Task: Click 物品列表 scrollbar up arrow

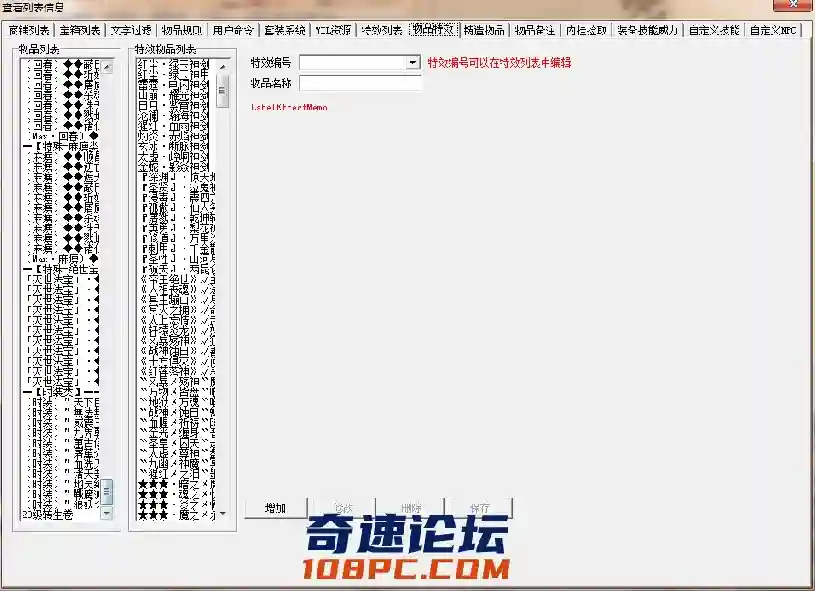Action: (x=107, y=67)
